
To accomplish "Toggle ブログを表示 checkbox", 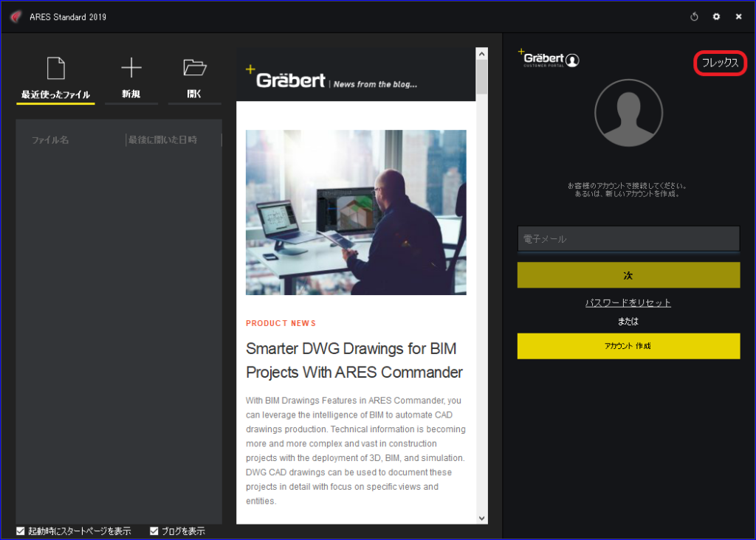I will 154,531.
